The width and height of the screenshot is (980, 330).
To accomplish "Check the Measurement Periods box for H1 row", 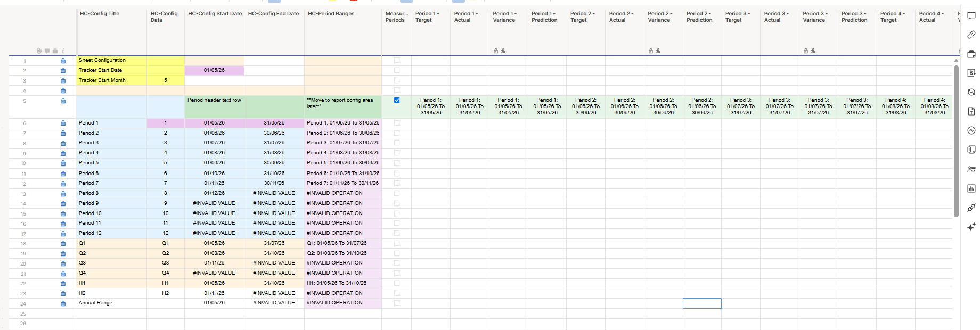I will [397, 283].
